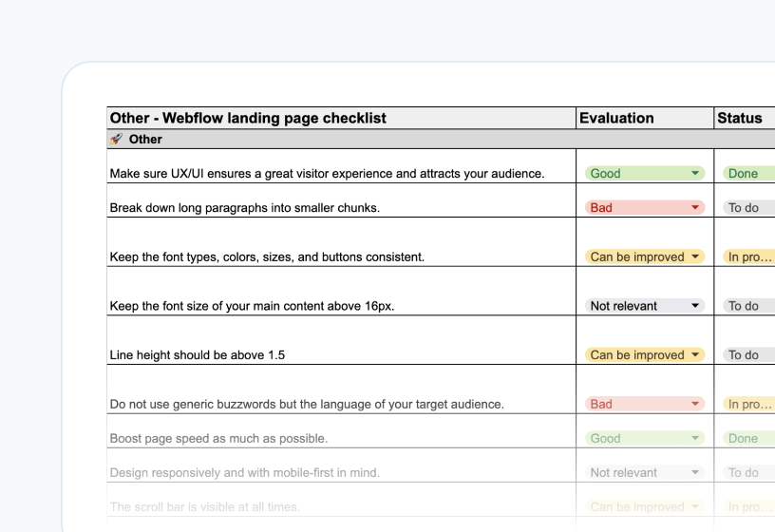The width and height of the screenshot is (775, 532).
Task: Select cell 'The scroll bar is visible at all times.'
Action: pyautogui.click(x=342, y=500)
